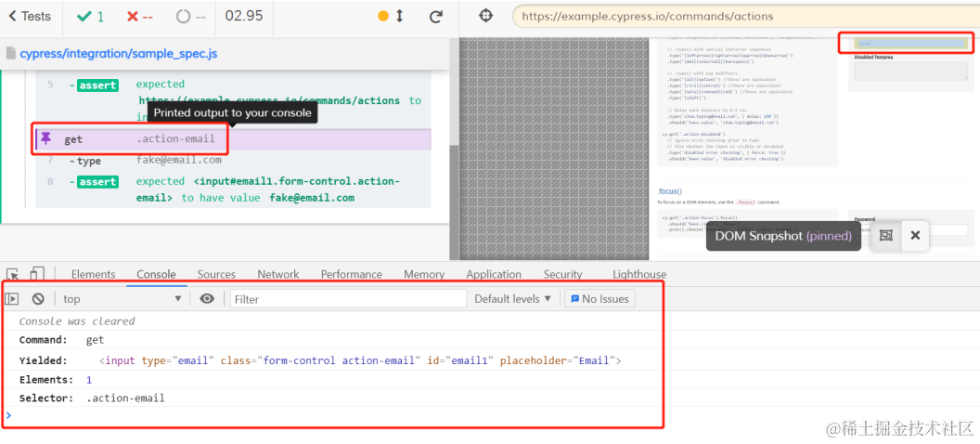Image resolution: width=980 pixels, height=444 pixels.
Task: Toggle snapshot highlights next to DOM Snapshot
Action: click(x=885, y=236)
